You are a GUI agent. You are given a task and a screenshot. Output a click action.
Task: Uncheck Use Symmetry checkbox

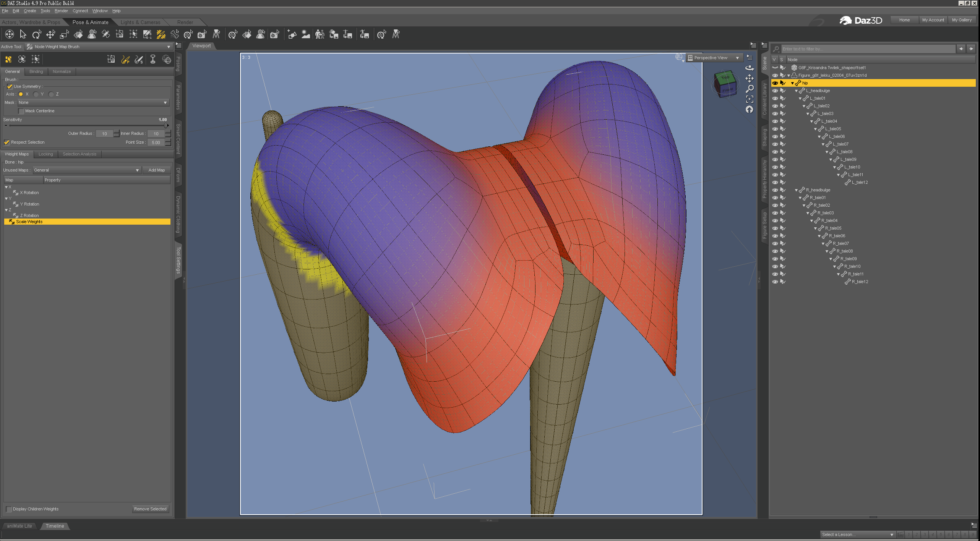tap(10, 87)
